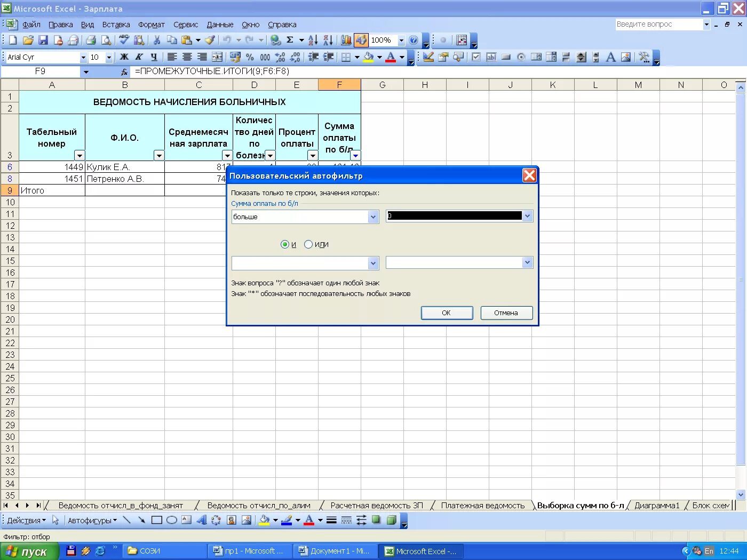The height and width of the screenshot is (560, 747).
Task: Cut with the scissors icon
Action: point(157,40)
